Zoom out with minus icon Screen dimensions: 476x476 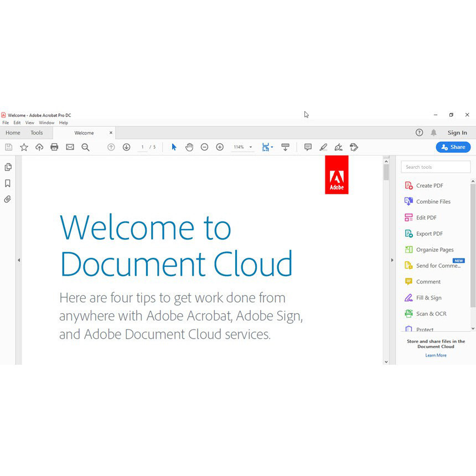click(204, 147)
